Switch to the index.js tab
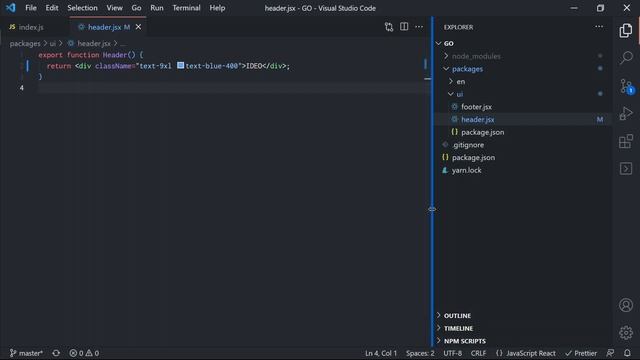This screenshot has width=640, height=360. click(31, 27)
